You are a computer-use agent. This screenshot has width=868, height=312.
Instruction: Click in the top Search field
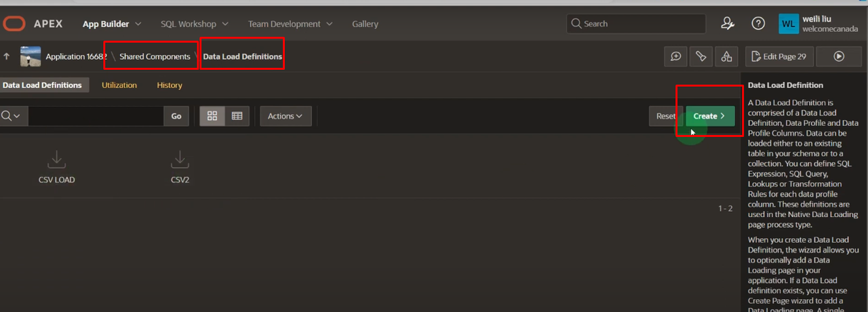click(635, 24)
